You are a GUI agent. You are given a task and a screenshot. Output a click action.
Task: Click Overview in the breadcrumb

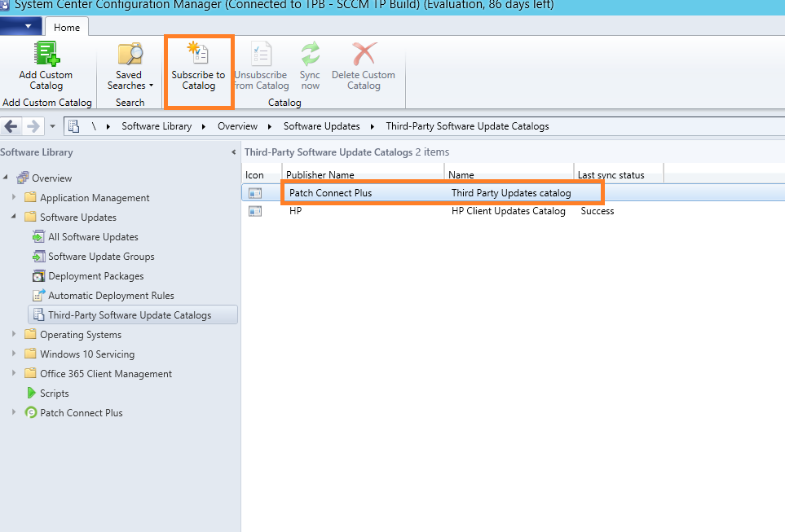pyautogui.click(x=237, y=126)
